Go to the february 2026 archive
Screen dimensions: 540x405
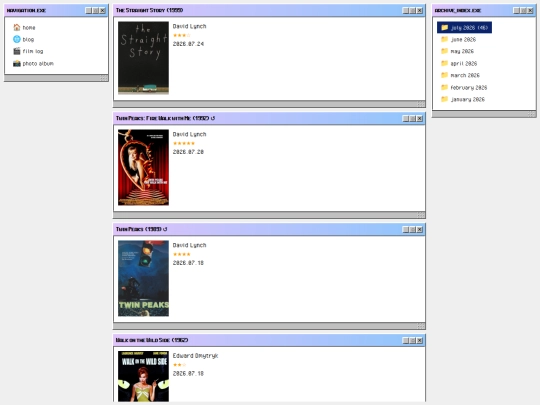[x=464, y=87]
